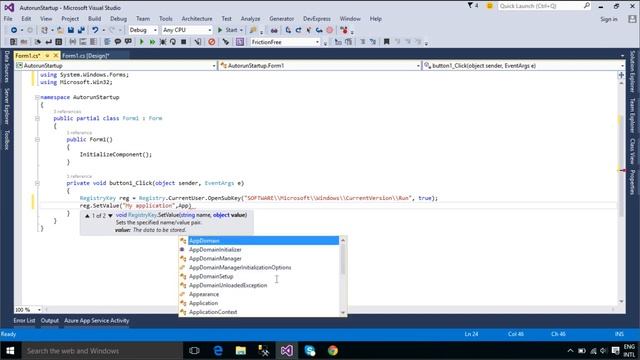Click the notifications flag icon in title bar
Screen dimensions: 640x360
tap(470, 6)
